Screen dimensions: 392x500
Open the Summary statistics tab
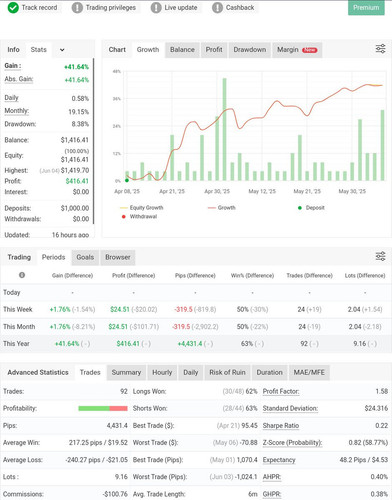pos(126,372)
